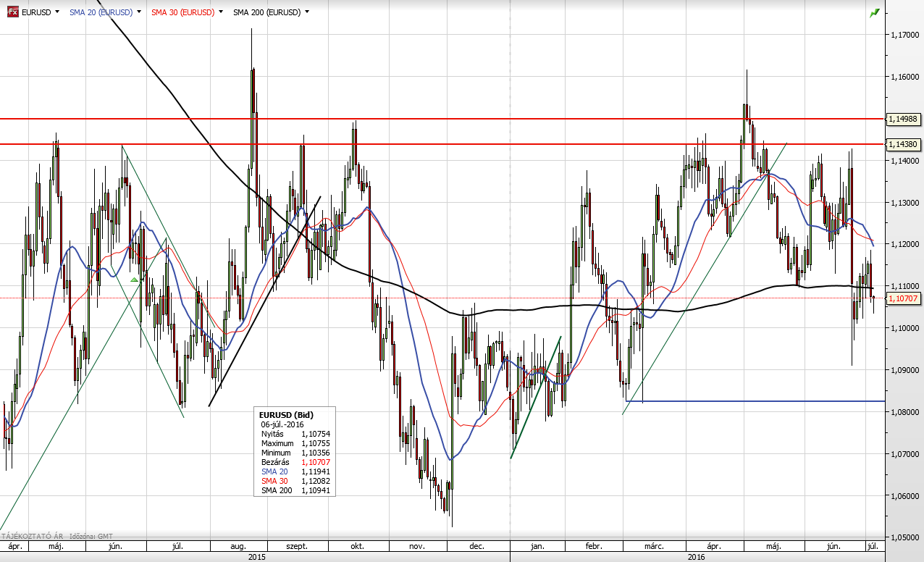Viewport: 924px width, 562px height.
Task: Click the current price label 1,10707
Action: click(x=904, y=298)
